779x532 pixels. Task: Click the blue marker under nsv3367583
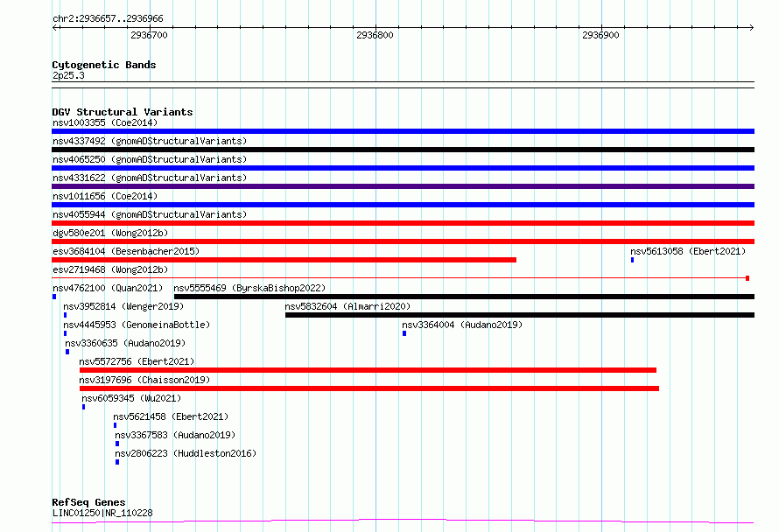pyautogui.click(x=117, y=444)
